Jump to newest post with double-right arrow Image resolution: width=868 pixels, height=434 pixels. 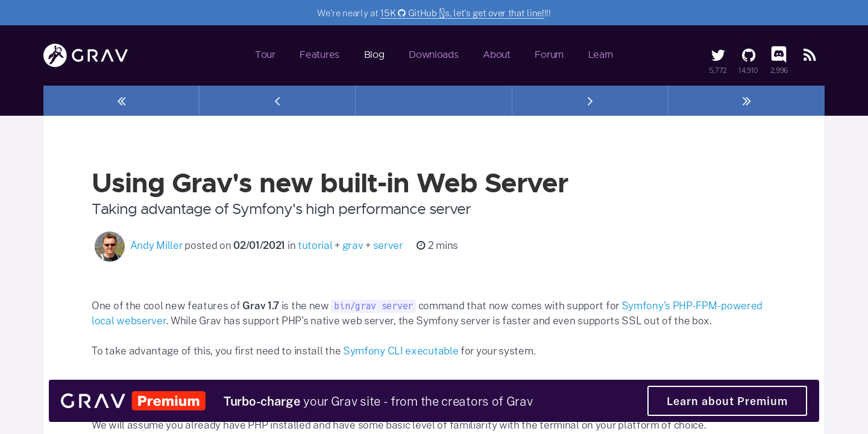[x=746, y=101]
